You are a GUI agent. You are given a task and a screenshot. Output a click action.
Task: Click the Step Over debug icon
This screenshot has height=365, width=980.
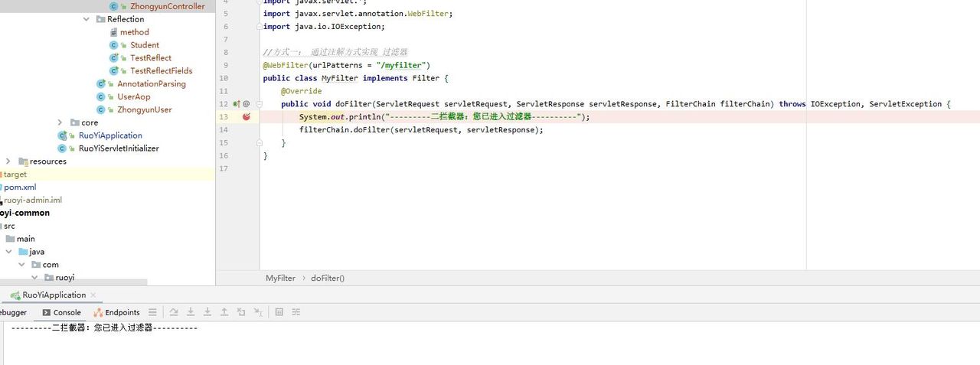174,312
